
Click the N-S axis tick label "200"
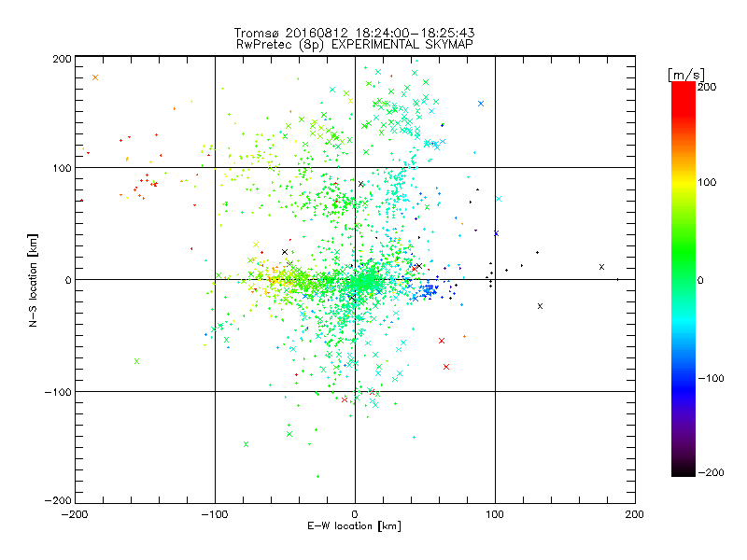click(62, 59)
